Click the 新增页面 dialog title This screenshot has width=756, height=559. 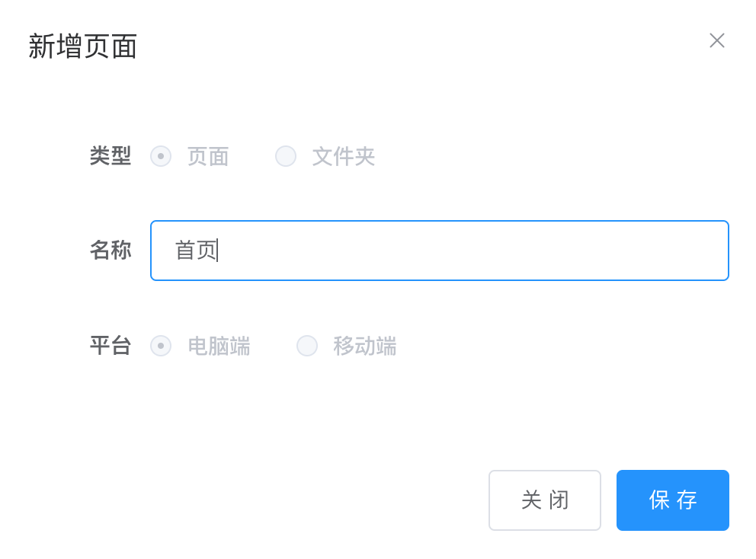82,46
